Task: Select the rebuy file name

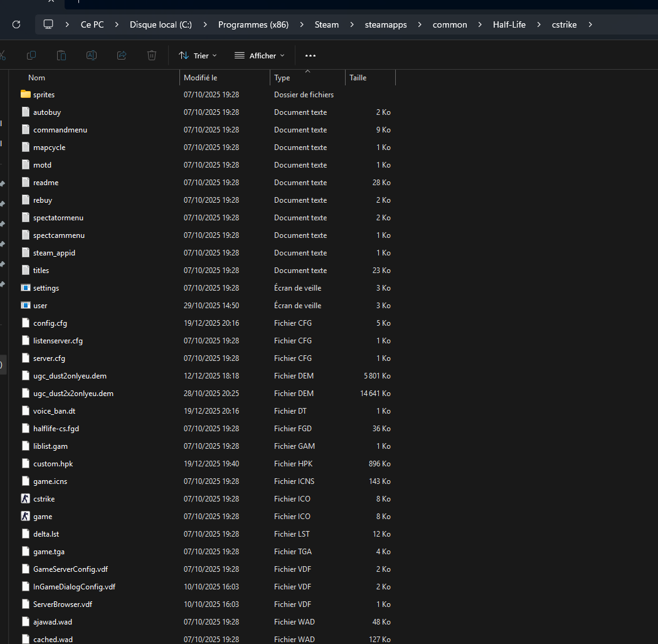Action: 43,200
